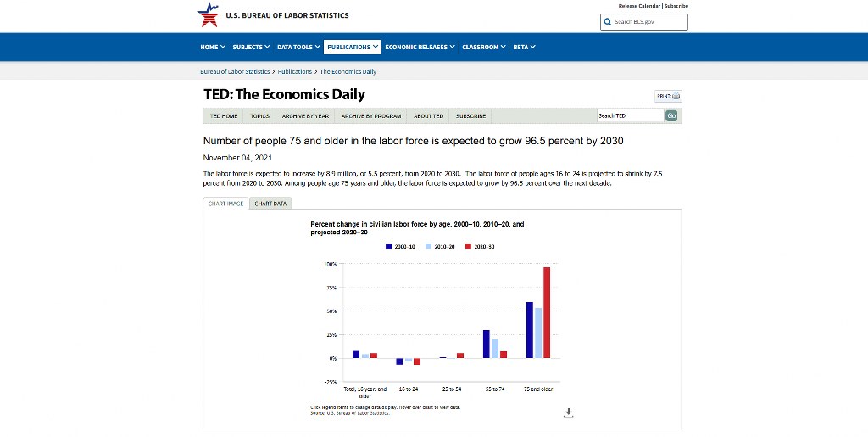Open the Release Calendar link

point(639,6)
